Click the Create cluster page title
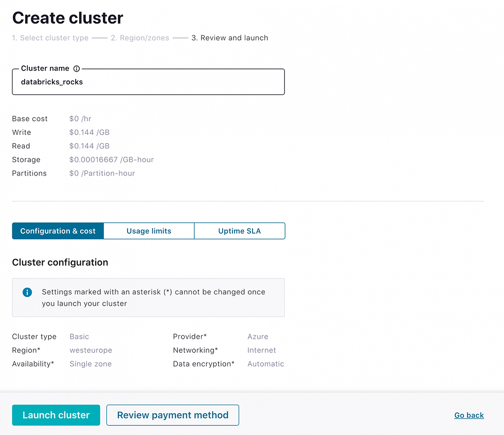504x435 pixels. 68,18
